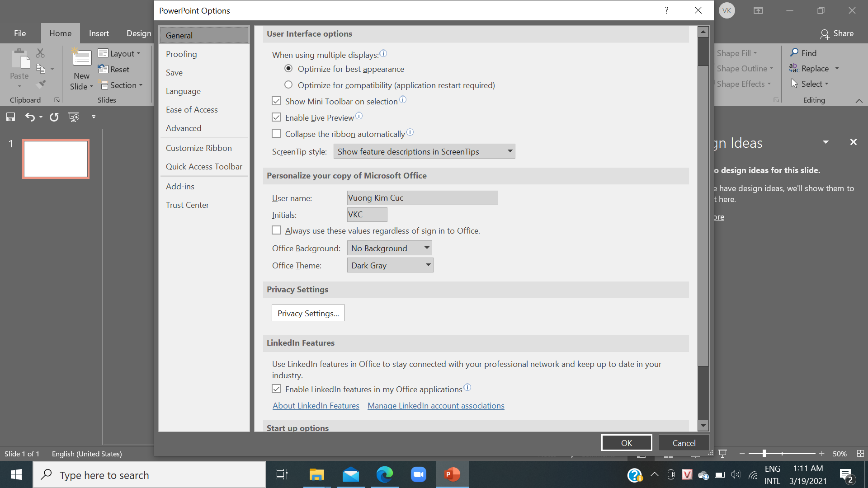Click zoom out minus button

tap(742, 454)
